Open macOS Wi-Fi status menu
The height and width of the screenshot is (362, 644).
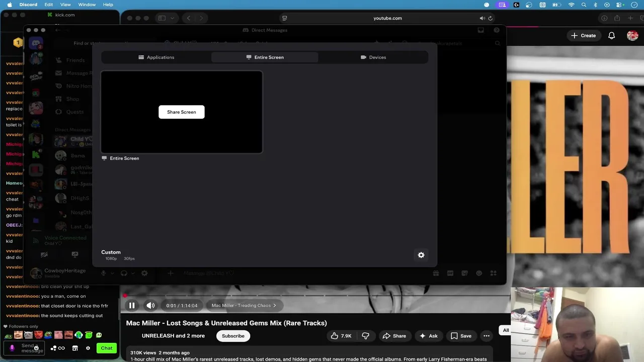click(x=571, y=5)
